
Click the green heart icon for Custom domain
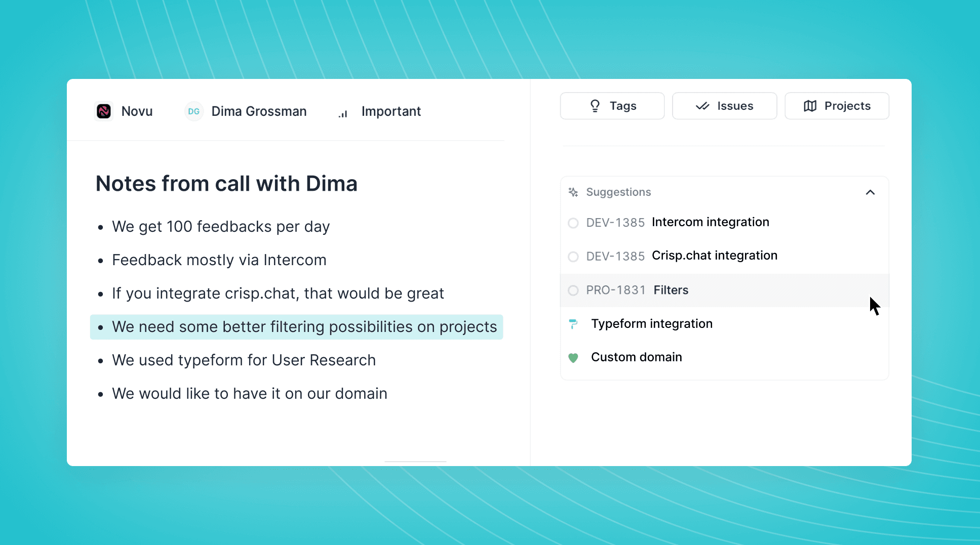tap(573, 358)
